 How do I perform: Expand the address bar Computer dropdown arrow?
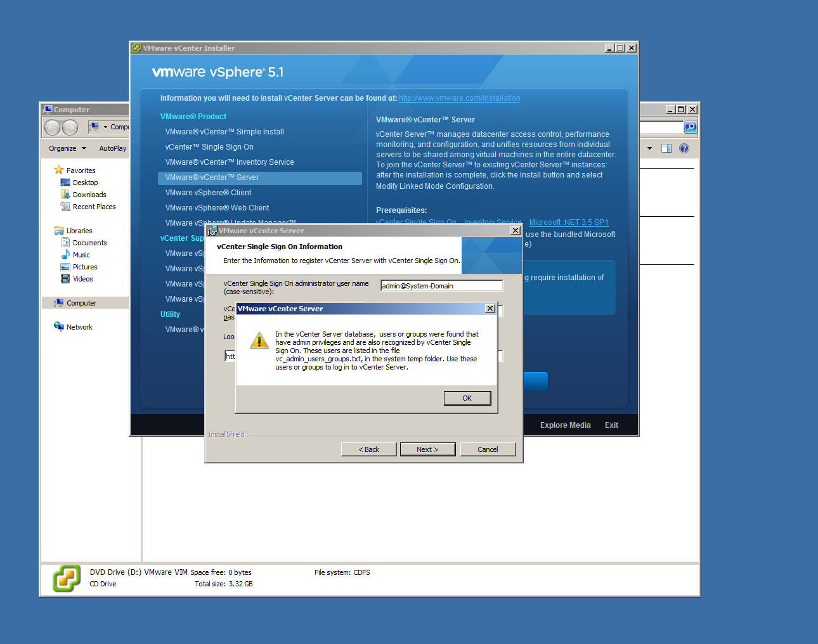coord(105,127)
